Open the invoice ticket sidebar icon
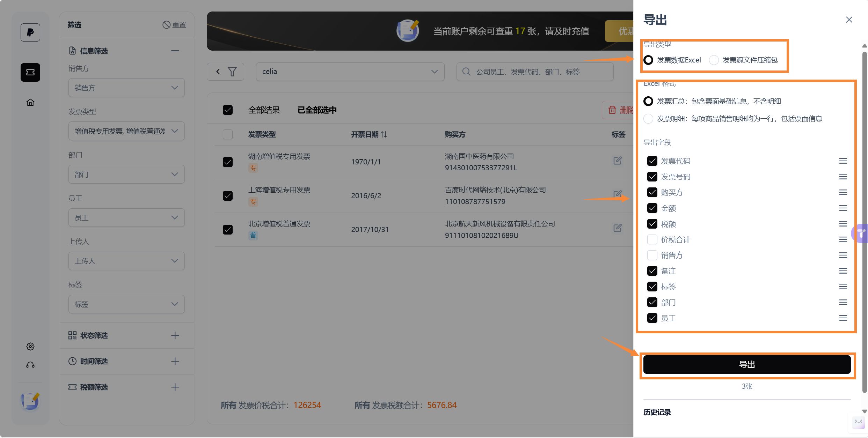The height and width of the screenshot is (438, 868). point(30,72)
